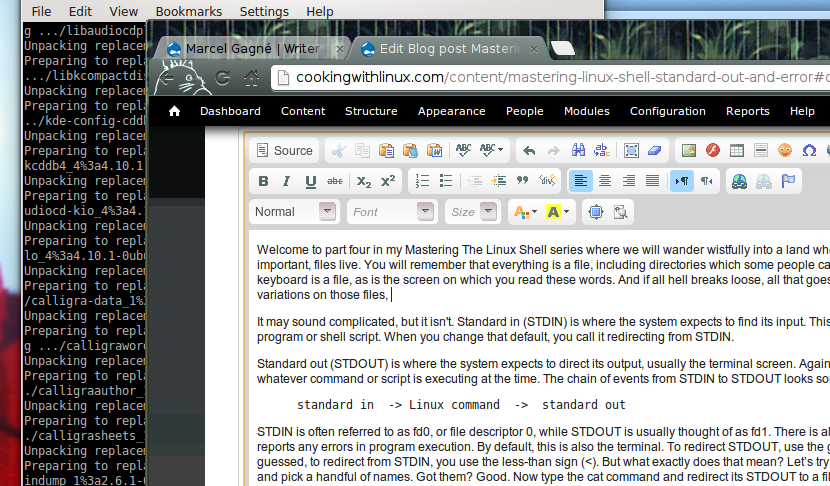Image resolution: width=830 pixels, height=486 pixels.
Task: Click the Insert Table icon
Action: (736, 151)
